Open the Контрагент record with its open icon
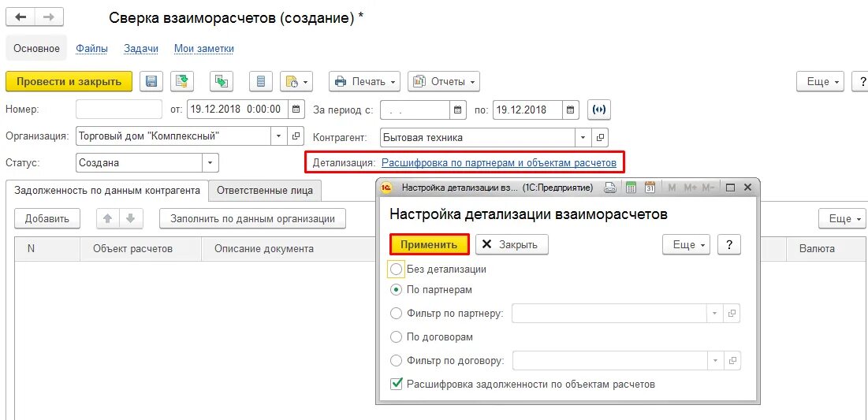 click(599, 136)
